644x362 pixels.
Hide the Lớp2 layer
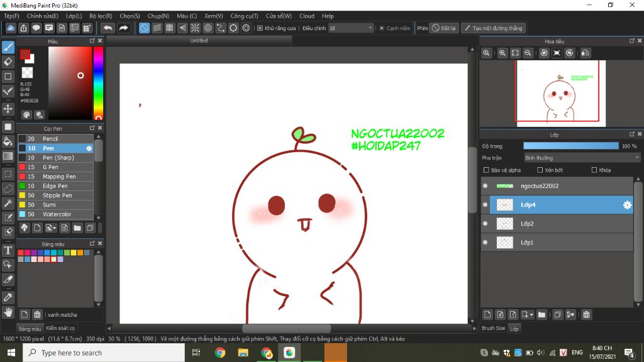point(485,224)
